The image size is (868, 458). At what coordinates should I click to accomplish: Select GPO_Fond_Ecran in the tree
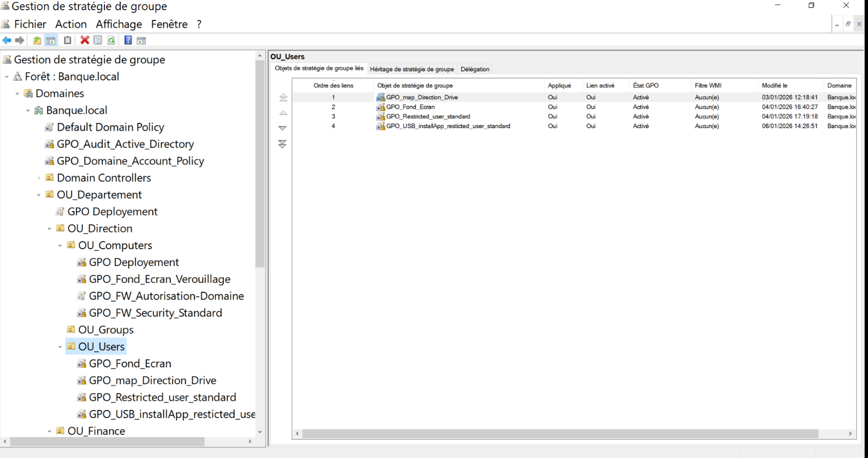pyautogui.click(x=130, y=363)
